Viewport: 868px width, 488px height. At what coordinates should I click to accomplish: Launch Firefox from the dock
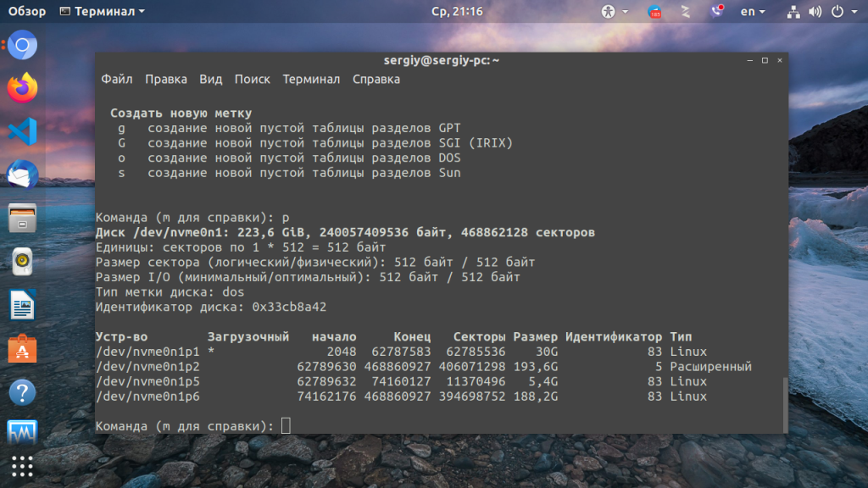coord(23,88)
